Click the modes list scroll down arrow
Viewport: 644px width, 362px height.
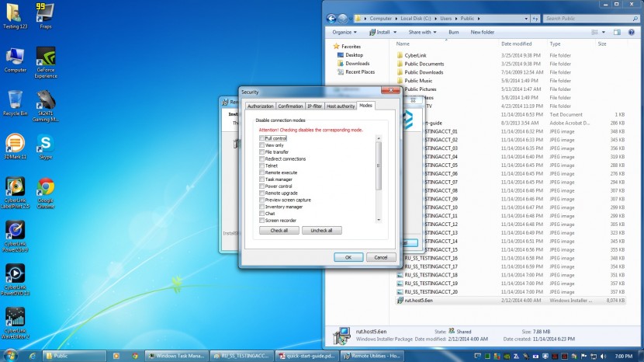tap(379, 220)
